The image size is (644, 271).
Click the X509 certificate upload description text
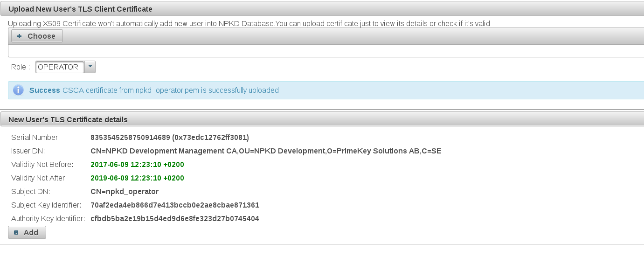249,23
